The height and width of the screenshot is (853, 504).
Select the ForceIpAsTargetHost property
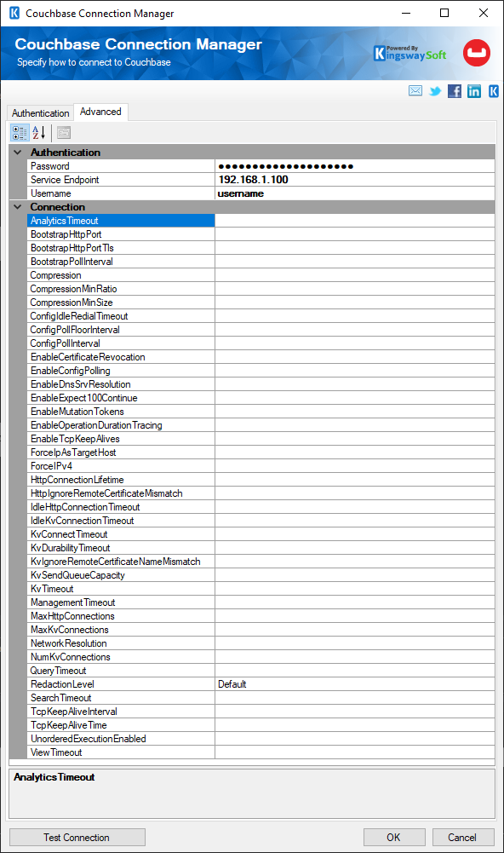pos(121,452)
